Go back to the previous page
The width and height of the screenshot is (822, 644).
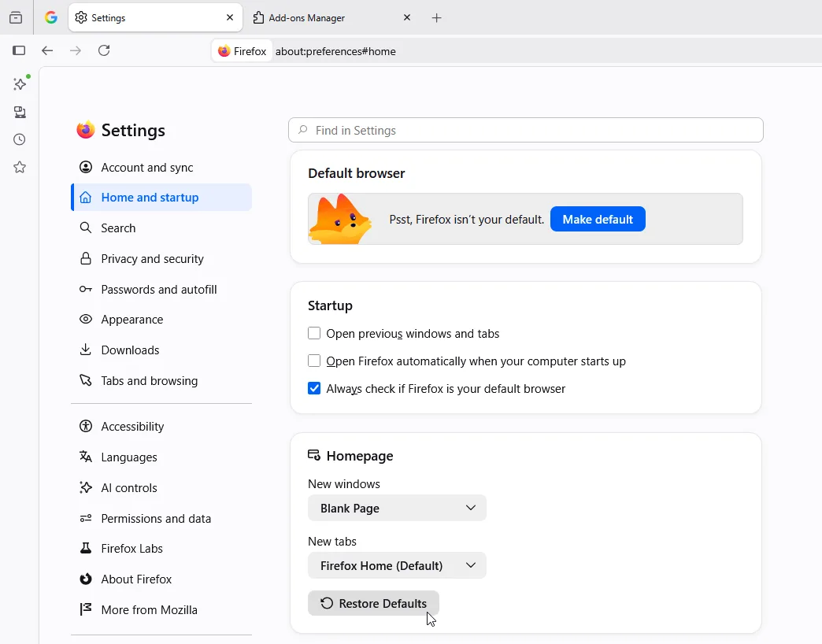point(47,50)
